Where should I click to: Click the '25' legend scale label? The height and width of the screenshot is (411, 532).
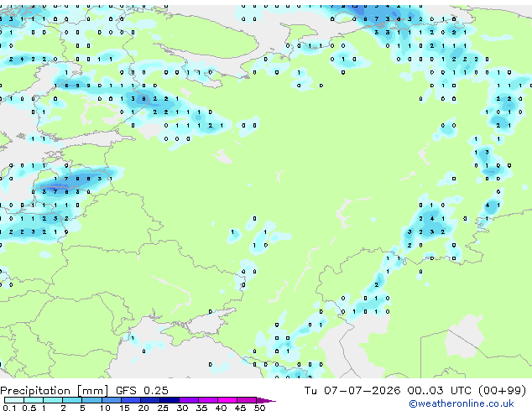click(163, 408)
